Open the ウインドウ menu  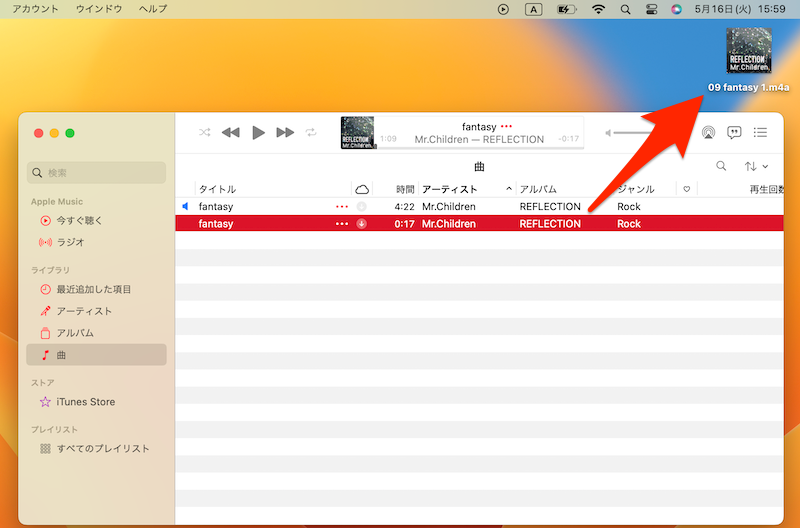coord(99,9)
